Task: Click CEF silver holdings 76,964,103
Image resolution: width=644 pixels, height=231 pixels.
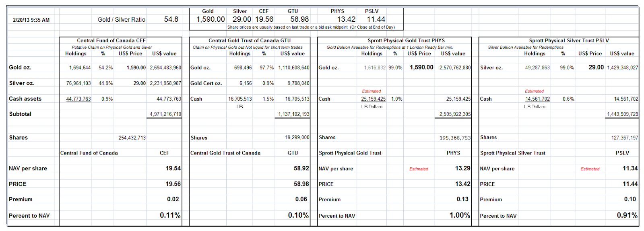Action: coord(78,83)
